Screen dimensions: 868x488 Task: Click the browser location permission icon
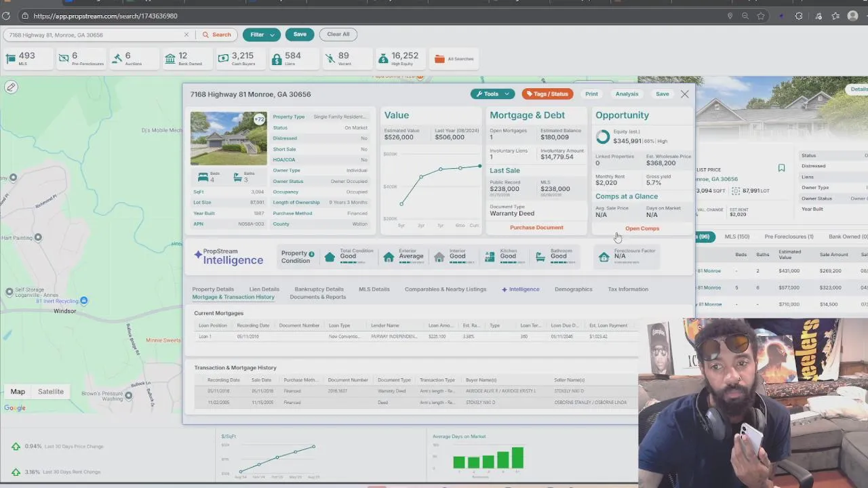(730, 16)
